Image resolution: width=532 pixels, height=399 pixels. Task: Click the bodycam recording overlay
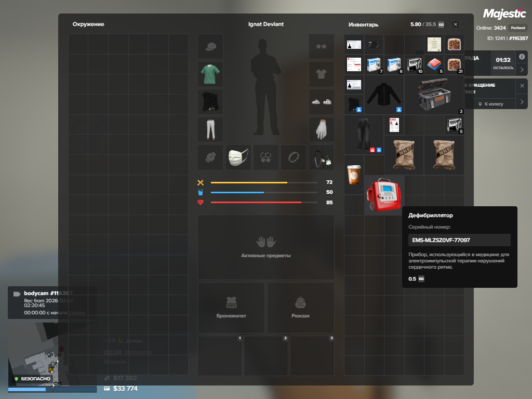pos(52,303)
